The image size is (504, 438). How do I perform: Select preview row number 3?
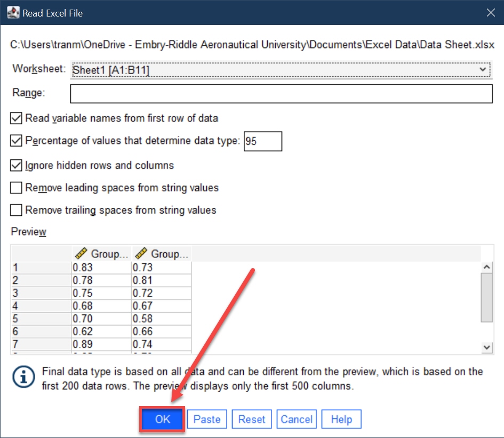(41, 293)
